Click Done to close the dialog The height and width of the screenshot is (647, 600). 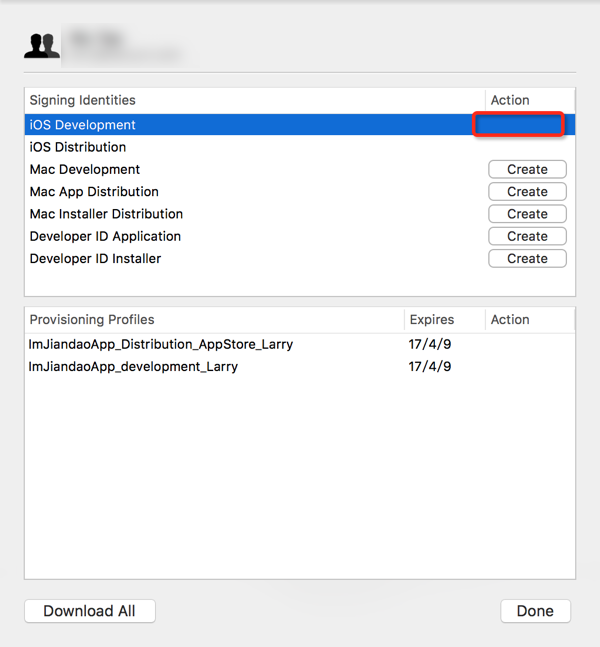pos(535,611)
